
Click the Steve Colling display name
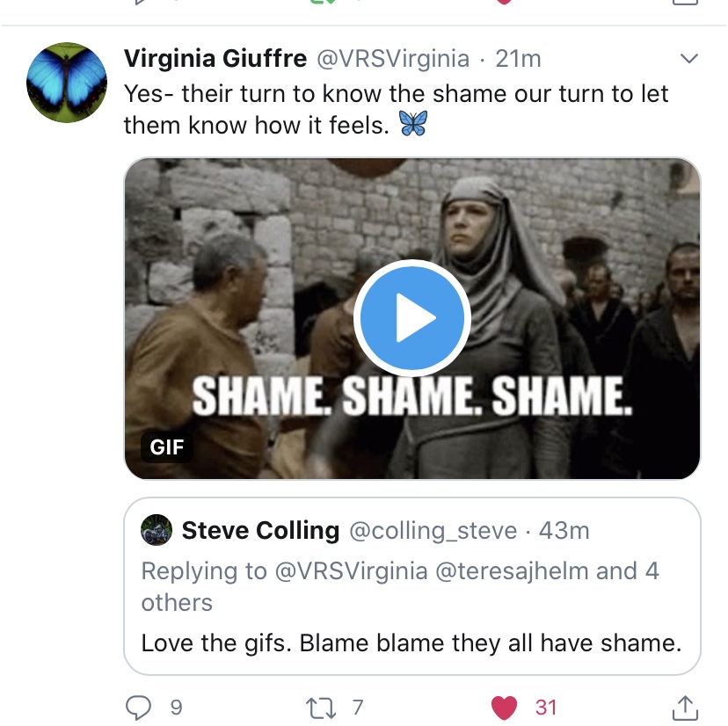click(x=260, y=531)
